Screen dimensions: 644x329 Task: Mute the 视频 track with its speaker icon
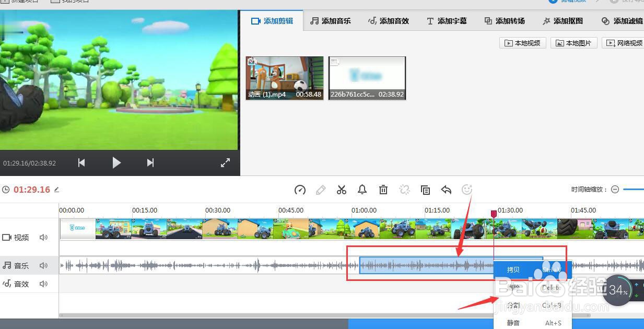pos(43,238)
